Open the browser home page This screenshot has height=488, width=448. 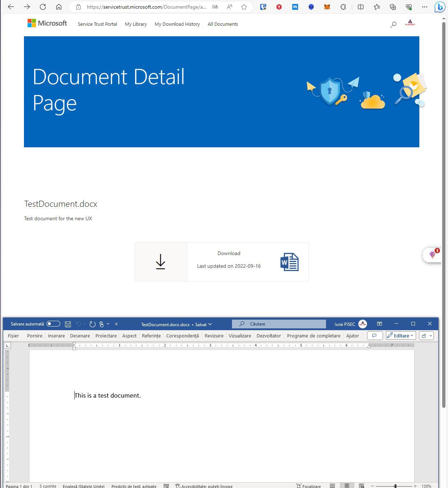pos(59,7)
